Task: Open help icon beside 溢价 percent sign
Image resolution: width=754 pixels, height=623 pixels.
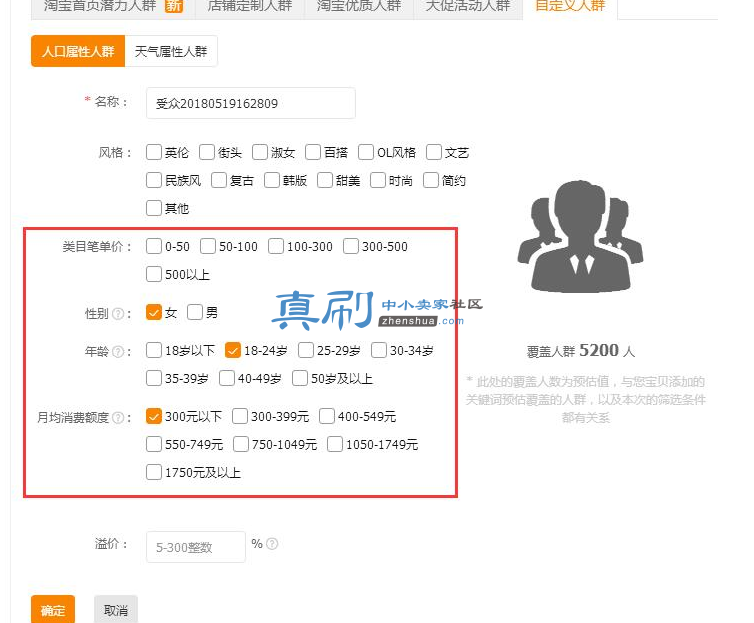Action: coord(272,544)
